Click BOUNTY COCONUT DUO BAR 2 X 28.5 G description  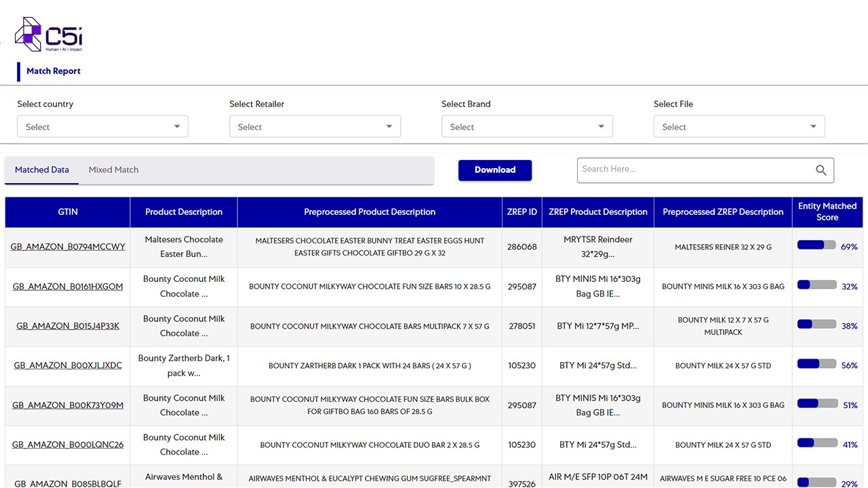coord(370,445)
